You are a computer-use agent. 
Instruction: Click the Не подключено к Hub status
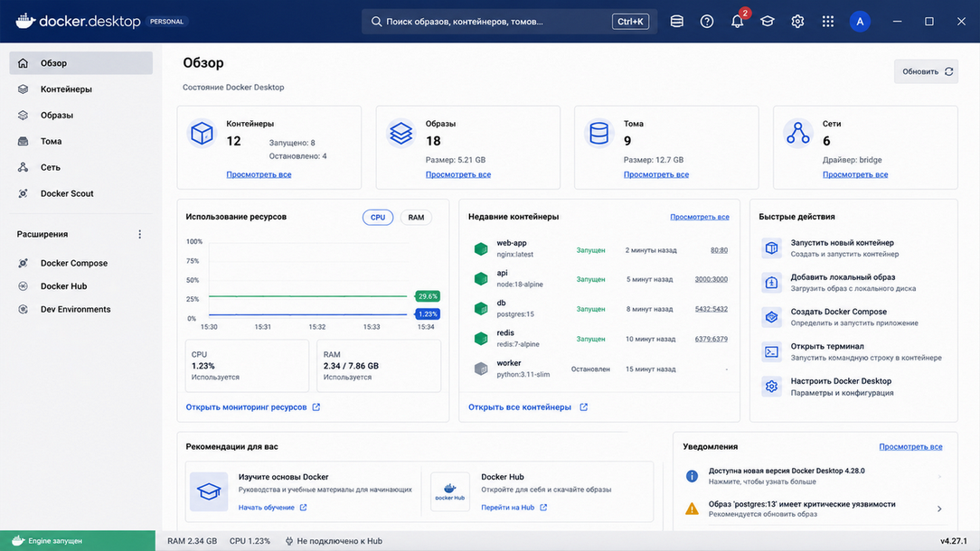pos(333,541)
